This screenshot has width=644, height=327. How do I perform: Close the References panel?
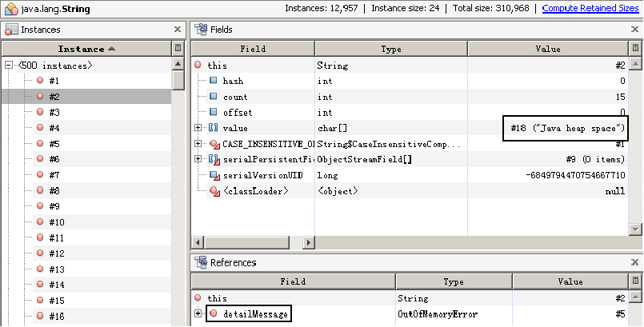[x=634, y=262]
